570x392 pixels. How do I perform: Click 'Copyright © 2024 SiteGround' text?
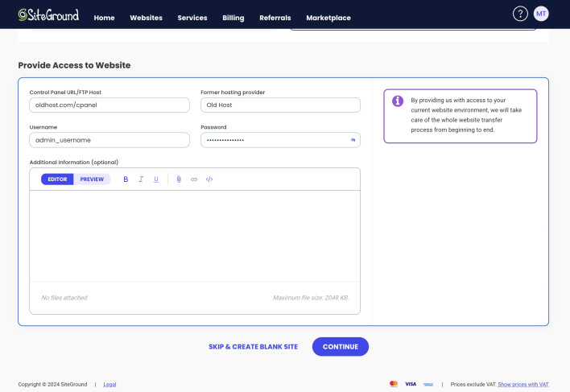coord(52,385)
